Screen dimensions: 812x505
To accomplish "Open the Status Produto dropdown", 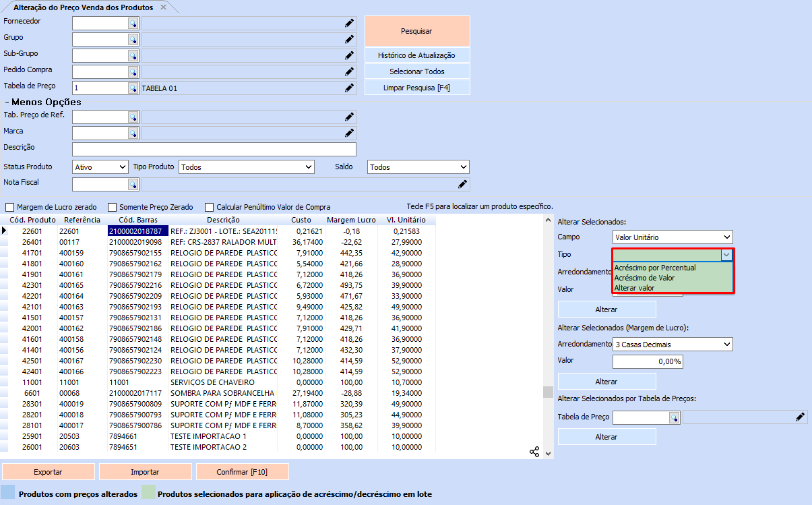I will coord(100,167).
